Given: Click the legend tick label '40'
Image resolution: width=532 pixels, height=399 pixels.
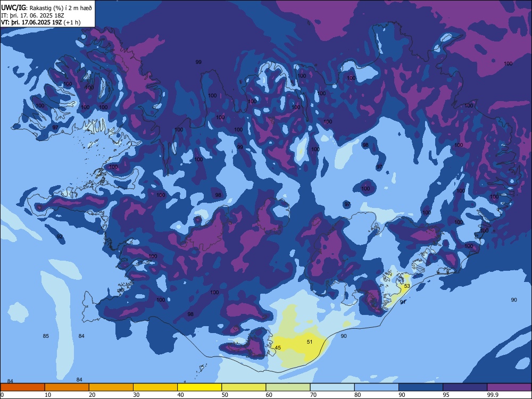Looking at the screenshot, I should click(x=181, y=395).
